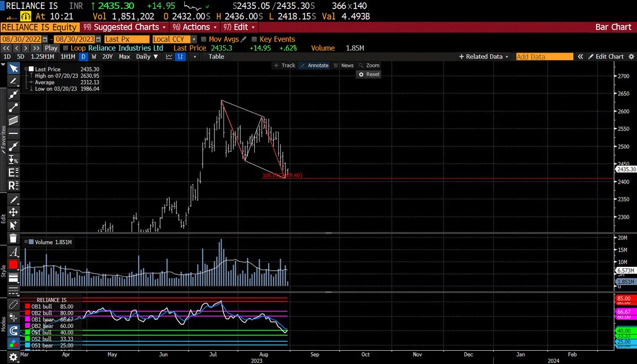637x364 pixels.
Task: Open the Edit dropdown menu
Action: [x=239, y=27]
